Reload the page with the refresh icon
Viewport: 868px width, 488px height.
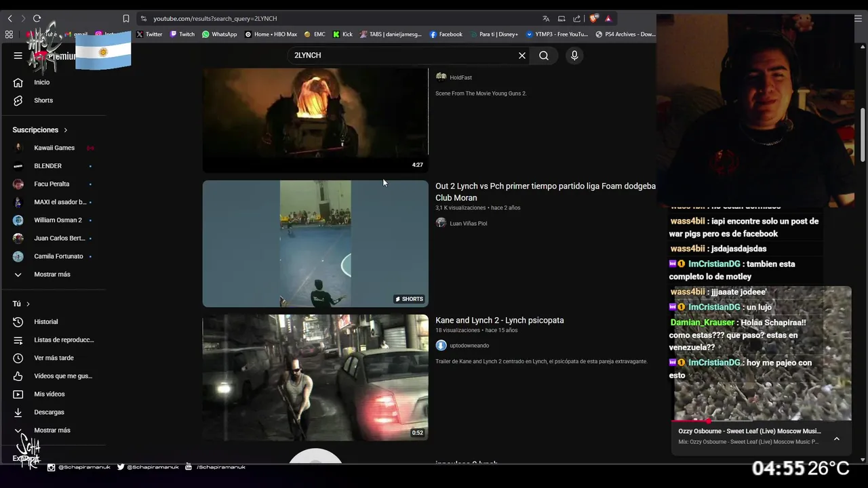click(x=37, y=18)
